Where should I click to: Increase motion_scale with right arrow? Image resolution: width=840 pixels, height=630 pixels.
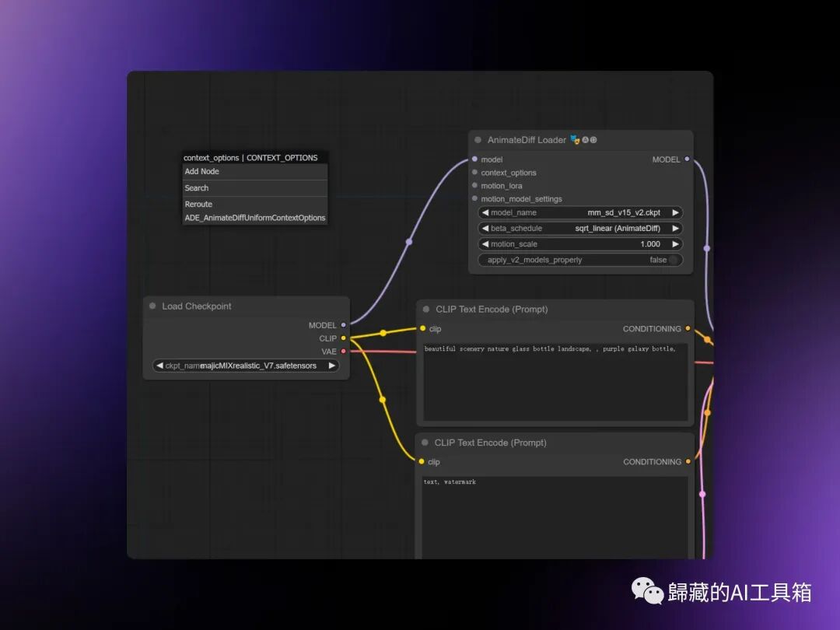[x=676, y=243]
